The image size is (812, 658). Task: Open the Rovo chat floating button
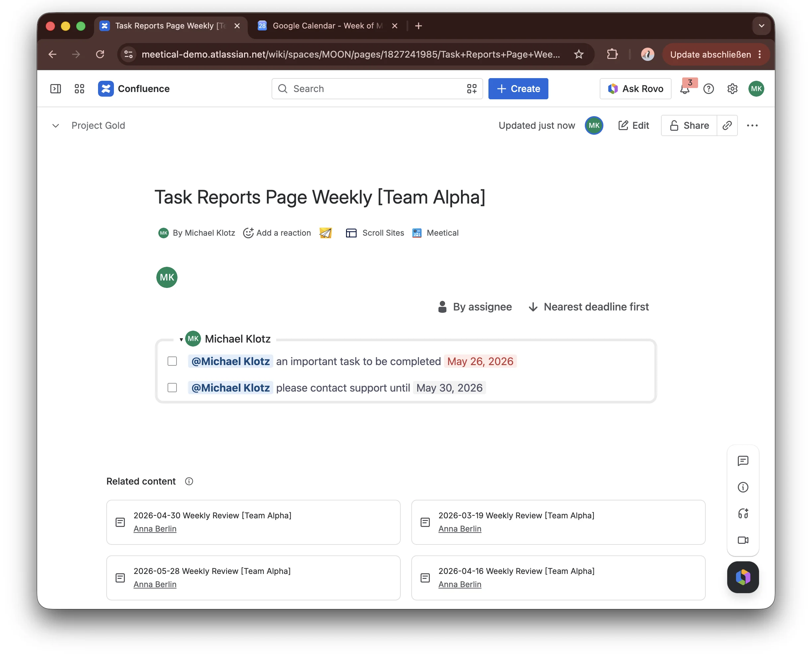coord(742,577)
